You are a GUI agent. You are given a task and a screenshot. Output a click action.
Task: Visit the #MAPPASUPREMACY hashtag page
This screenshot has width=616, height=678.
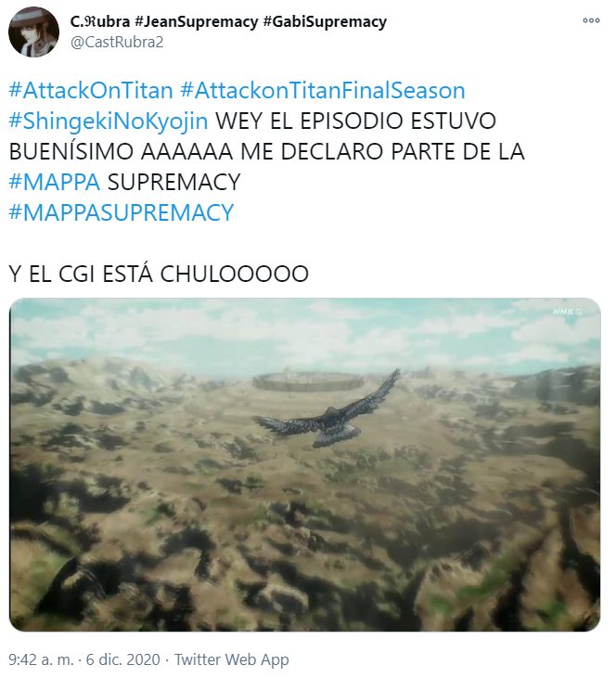coord(122,212)
